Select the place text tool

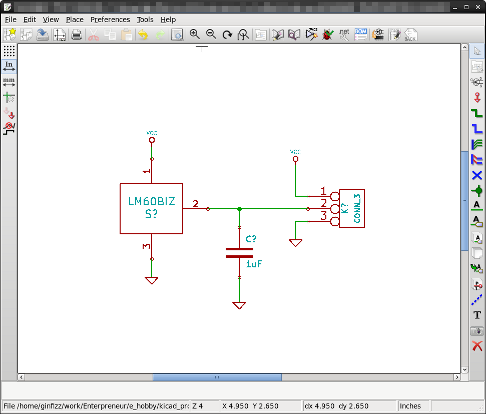click(x=477, y=315)
